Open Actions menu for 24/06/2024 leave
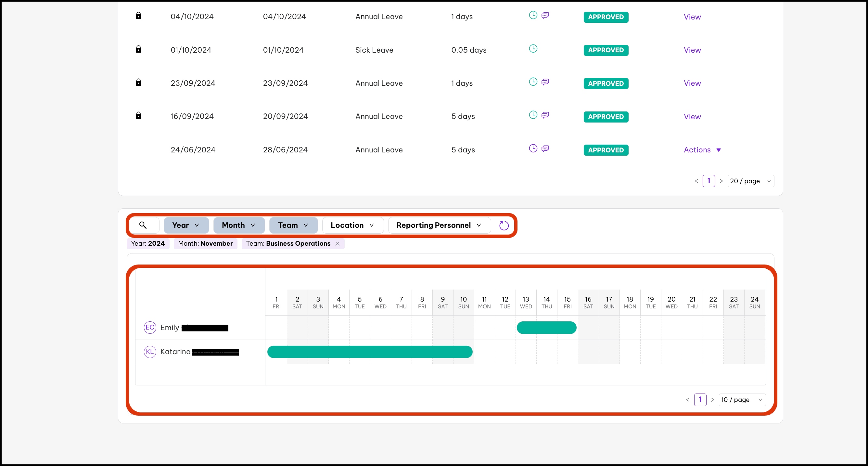The image size is (868, 466). pos(702,150)
